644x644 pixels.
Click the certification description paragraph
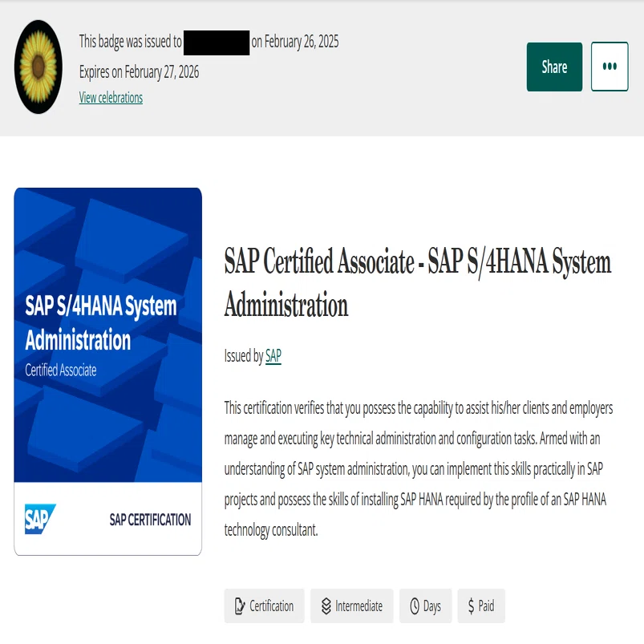419,468
